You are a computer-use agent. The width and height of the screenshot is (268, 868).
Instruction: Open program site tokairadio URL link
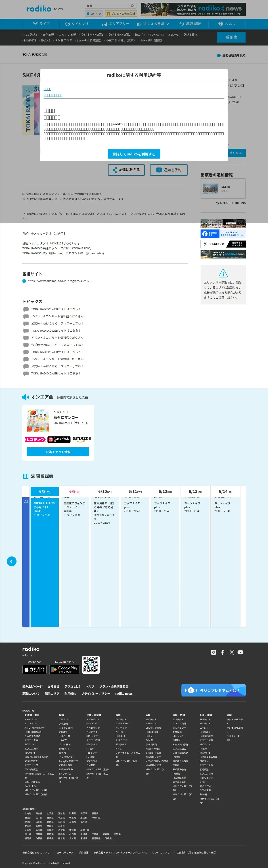tap(58, 281)
